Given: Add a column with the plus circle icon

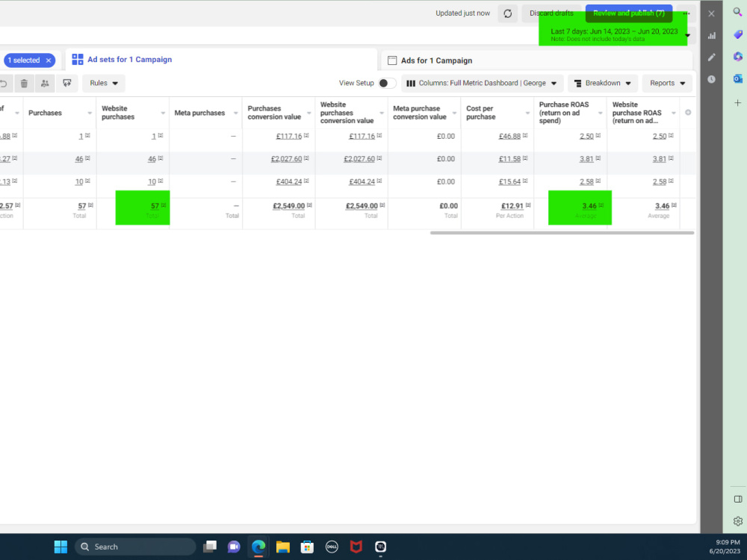Looking at the screenshot, I should 688,113.
